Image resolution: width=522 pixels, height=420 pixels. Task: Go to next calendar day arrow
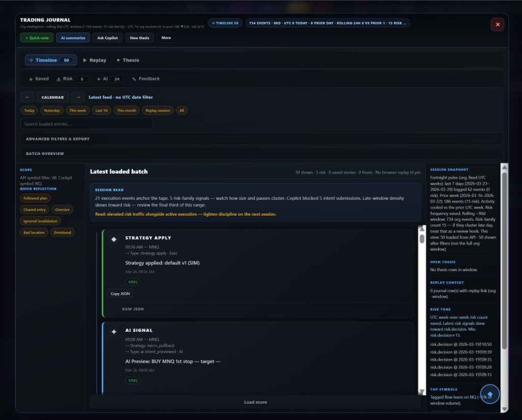pyautogui.click(x=78, y=97)
